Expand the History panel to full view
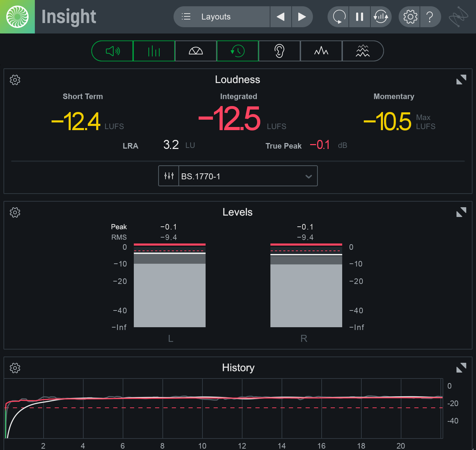The height and width of the screenshot is (450, 476). 461,368
